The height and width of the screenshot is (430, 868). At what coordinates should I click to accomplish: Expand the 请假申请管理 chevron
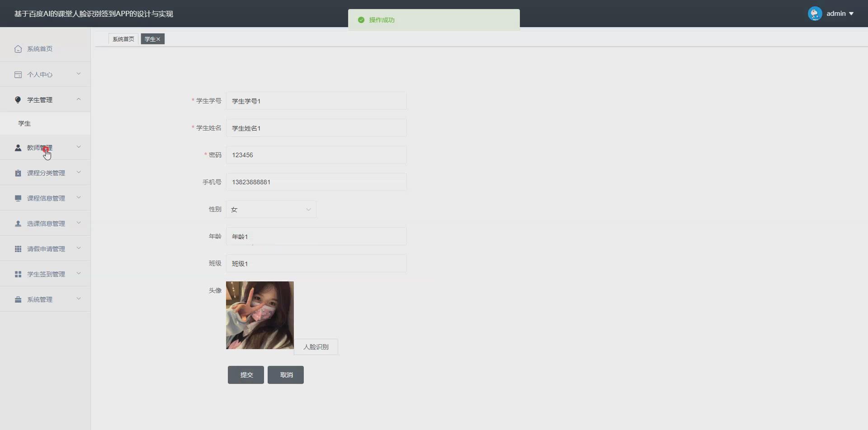point(79,248)
